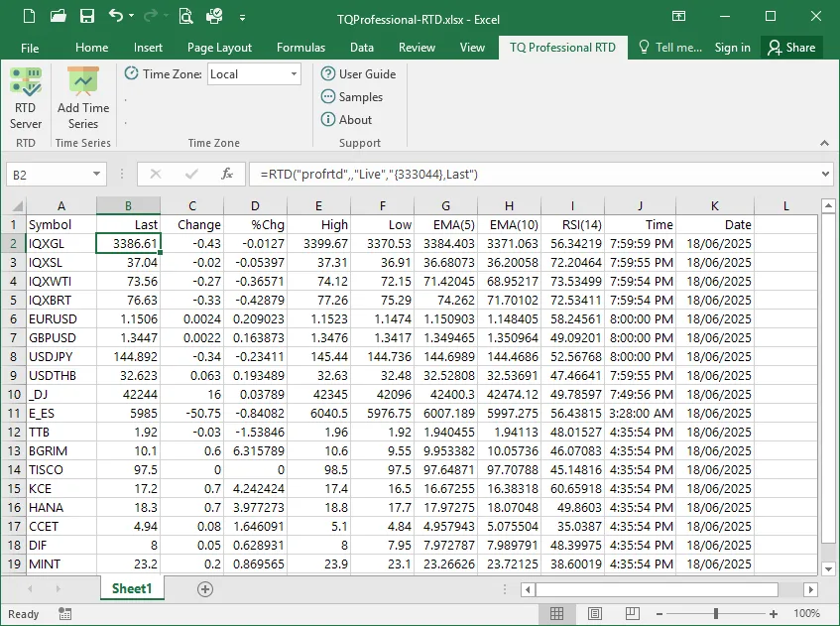The image size is (840, 626).
Task: Click the Samples button
Action: click(351, 97)
